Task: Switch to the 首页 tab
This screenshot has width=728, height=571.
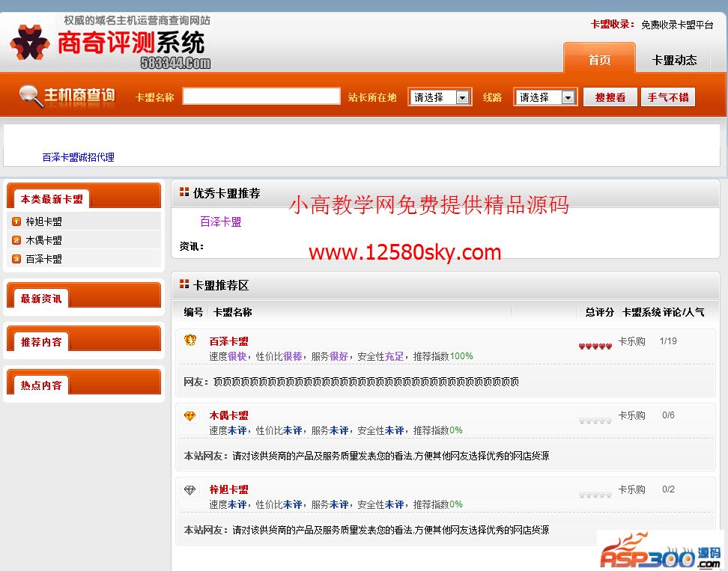Action: point(599,59)
